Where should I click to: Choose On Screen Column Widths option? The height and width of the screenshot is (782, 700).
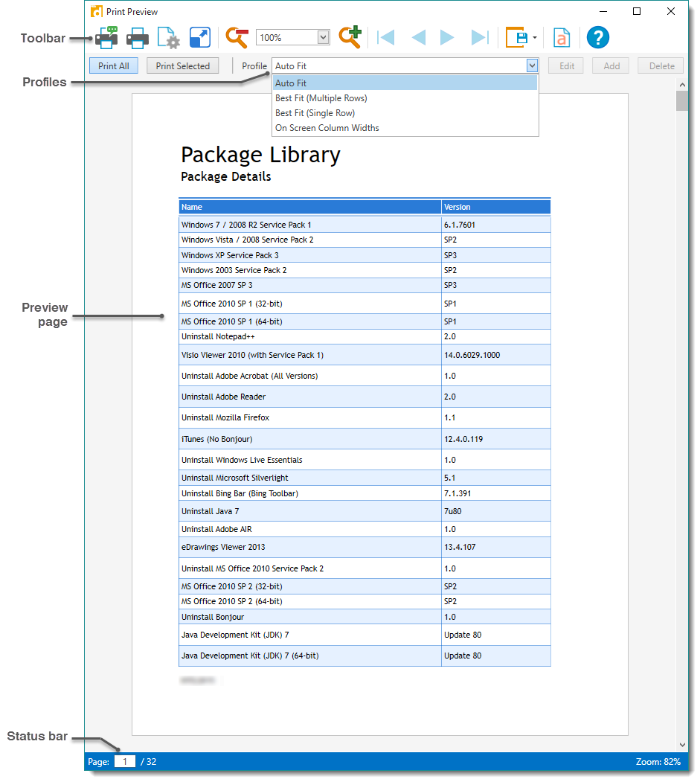[x=327, y=128]
